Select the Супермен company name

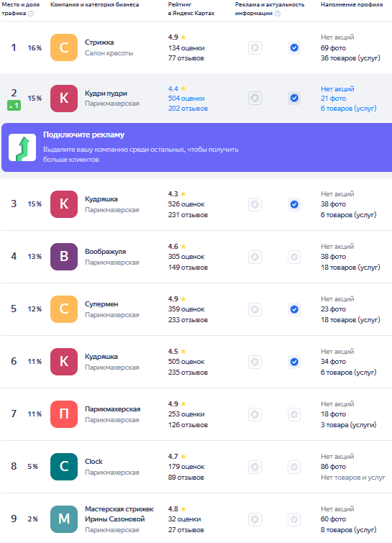[101, 304]
